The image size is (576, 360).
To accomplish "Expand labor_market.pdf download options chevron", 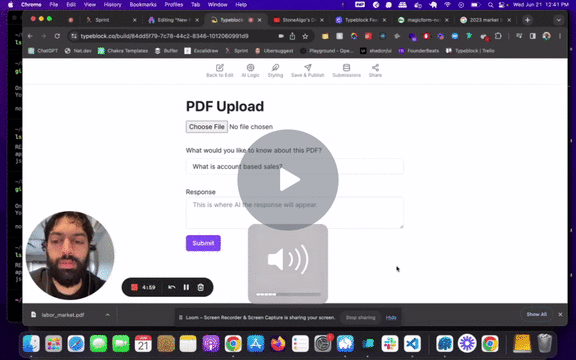I will coord(108,315).
